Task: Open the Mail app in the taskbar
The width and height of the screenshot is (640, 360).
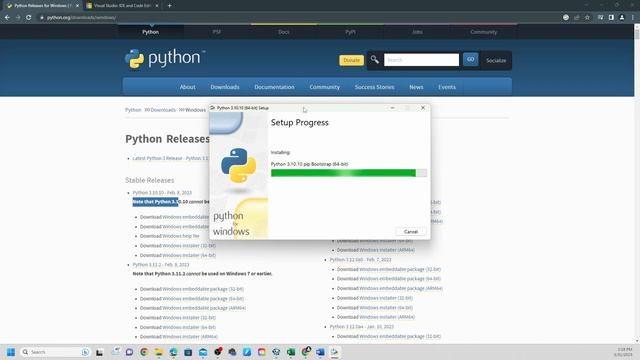Action: (x=203, y=352)
